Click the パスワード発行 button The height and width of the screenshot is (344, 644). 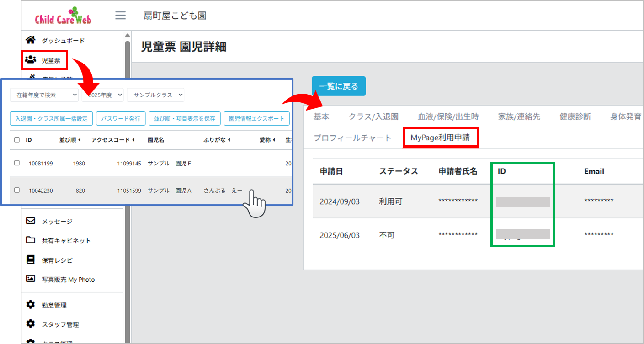point(121,118)
